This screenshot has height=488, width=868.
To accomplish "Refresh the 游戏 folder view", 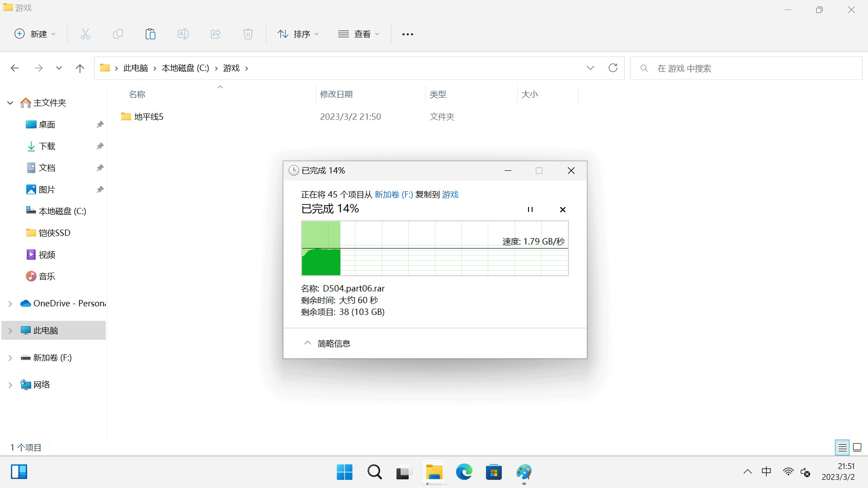I will tap(613, 68).
